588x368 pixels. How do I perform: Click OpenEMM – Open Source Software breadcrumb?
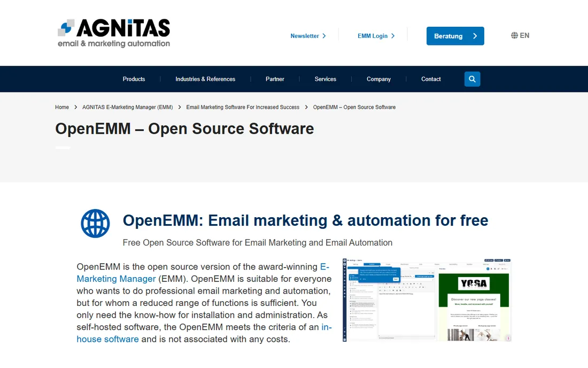pyautogui.click(x=354, y=108)
